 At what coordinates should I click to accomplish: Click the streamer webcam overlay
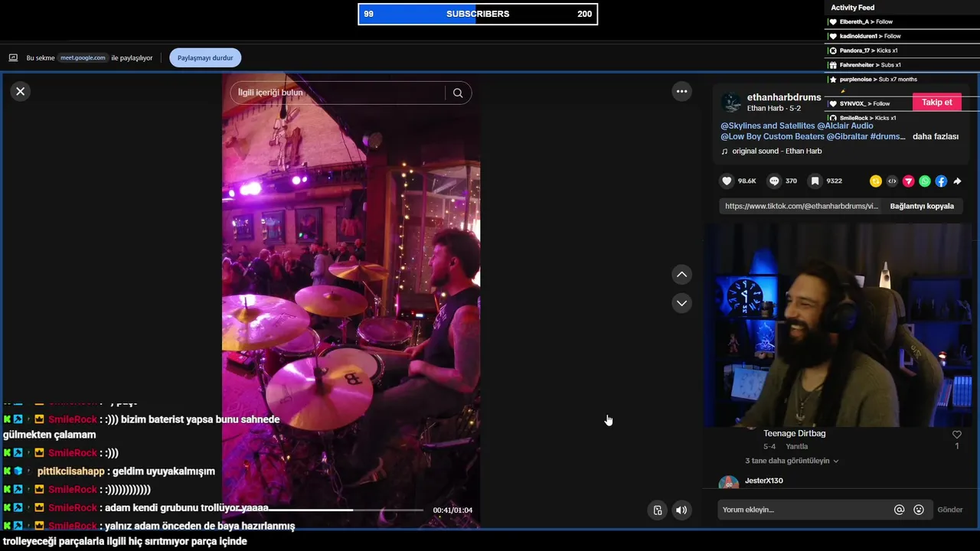pyautogui.click(x=840, y=325)
